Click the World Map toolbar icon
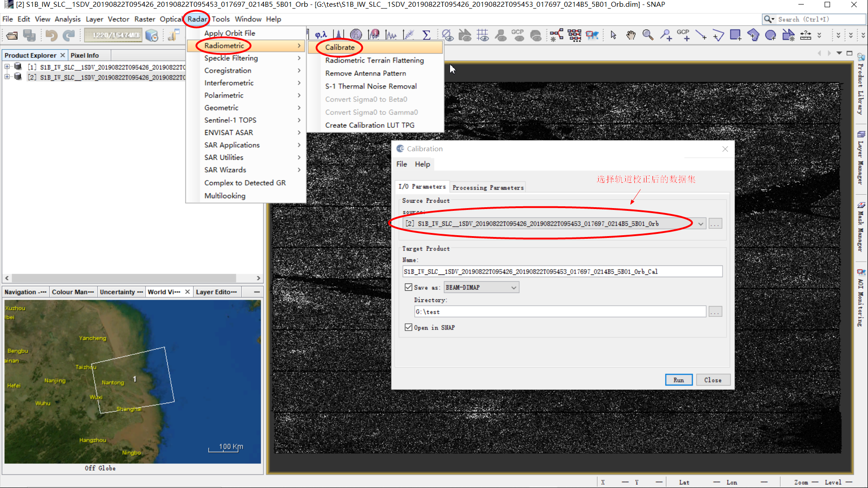The width and height of the screenshot is (868, 488). point(592,35)
